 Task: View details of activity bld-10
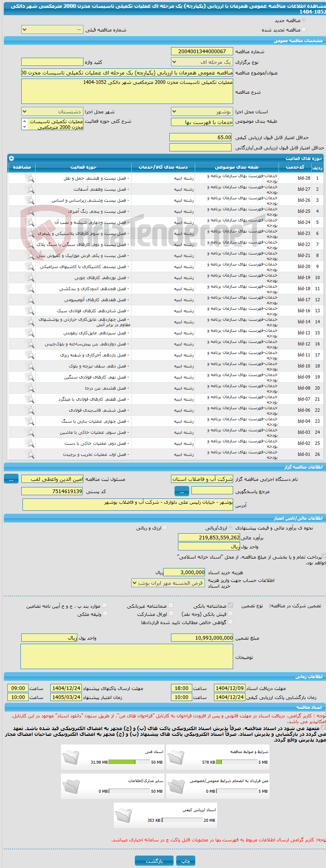point(29,366)
